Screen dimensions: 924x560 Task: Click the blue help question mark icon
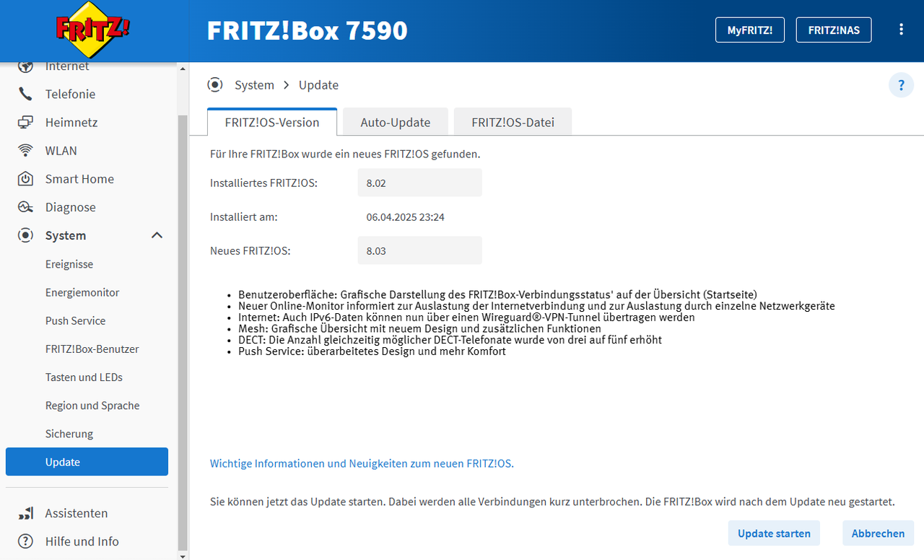[x=900, y=85]
